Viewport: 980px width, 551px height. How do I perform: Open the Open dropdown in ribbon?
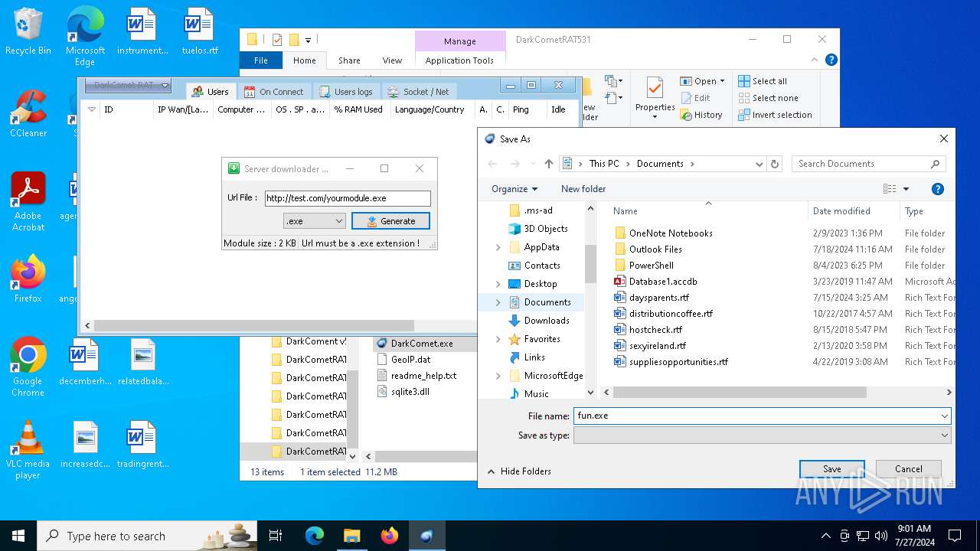(x=724, y=81)
